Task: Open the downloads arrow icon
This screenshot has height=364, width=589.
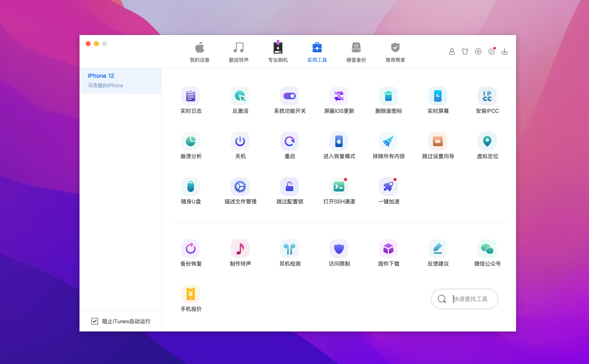Action: (505, 51)
